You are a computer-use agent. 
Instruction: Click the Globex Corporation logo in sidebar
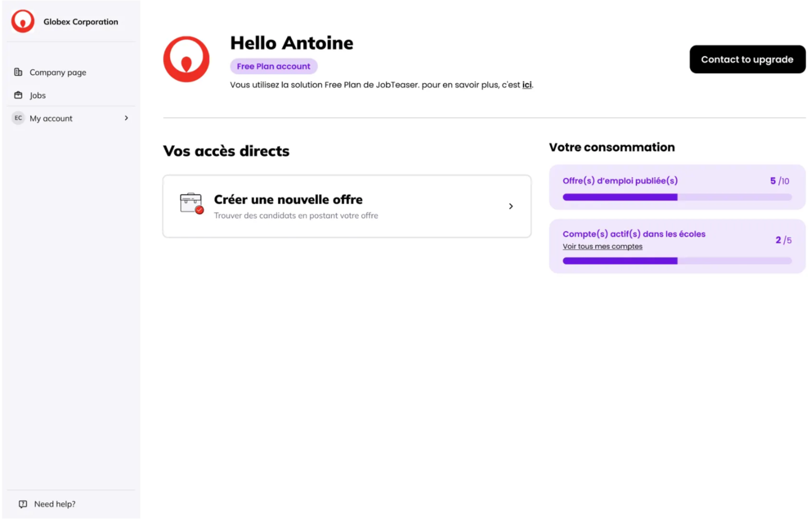23,21
